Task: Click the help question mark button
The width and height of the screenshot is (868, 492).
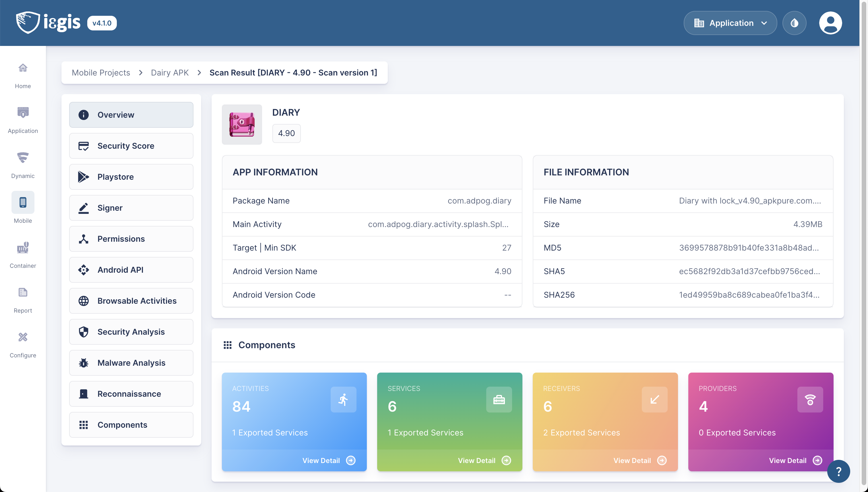Action: pos(838,471)
